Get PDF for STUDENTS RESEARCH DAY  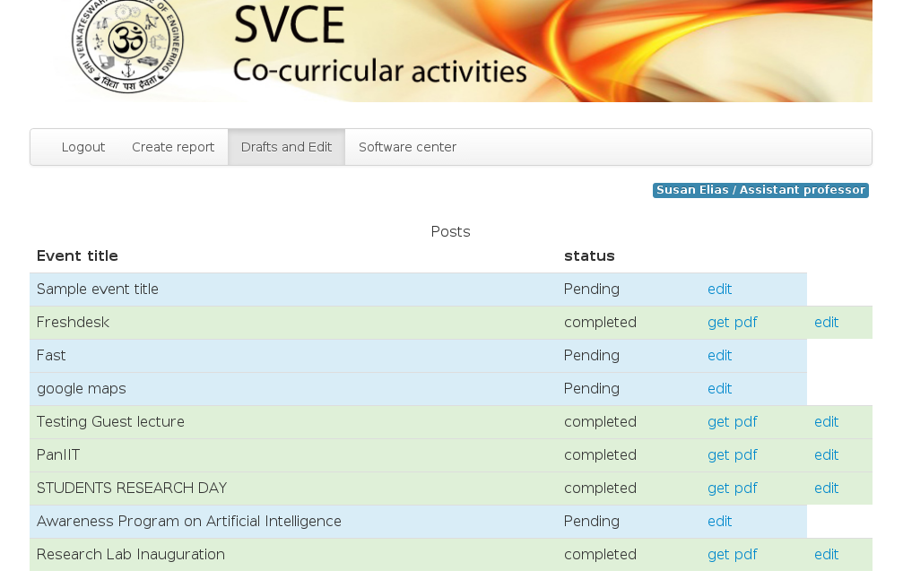(732, 489)
